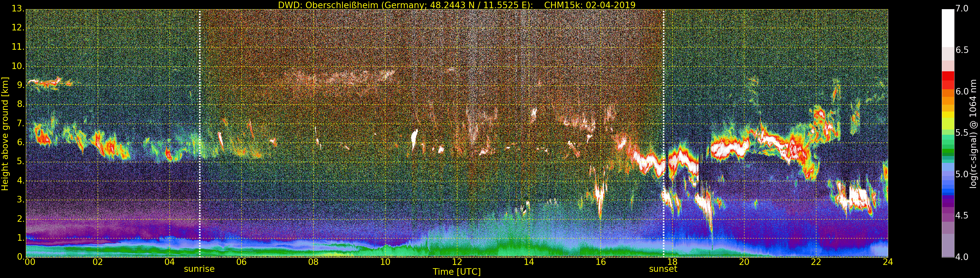The width and height of the screenshot is (980, 278).
Task: Click the x-axis tick label '10'
Action: point(385,262)
